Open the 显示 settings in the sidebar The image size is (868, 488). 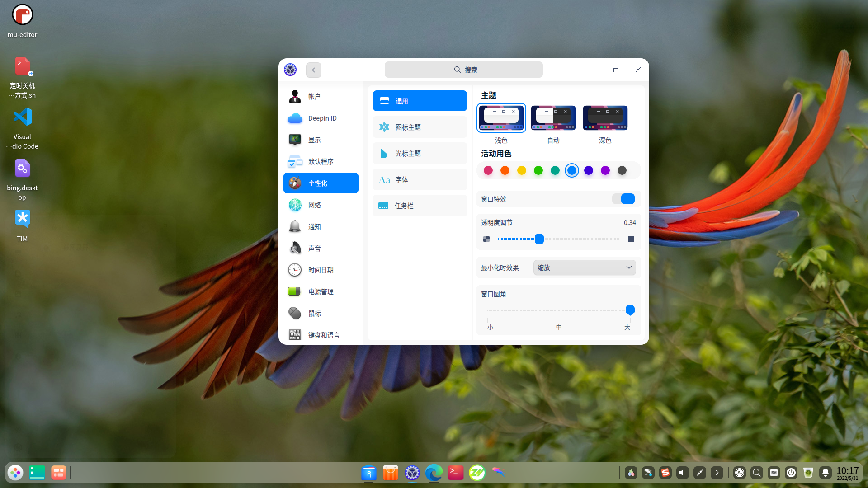(315, 140)
